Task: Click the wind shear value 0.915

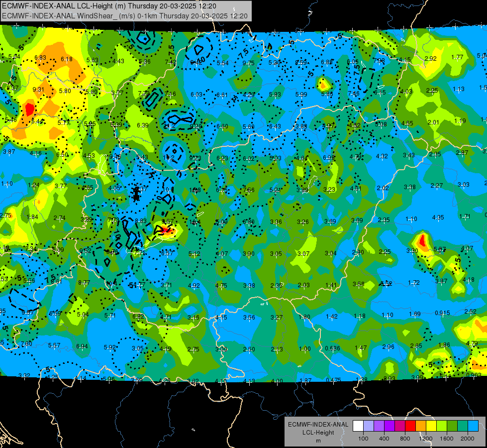Action: pos(442,313)
